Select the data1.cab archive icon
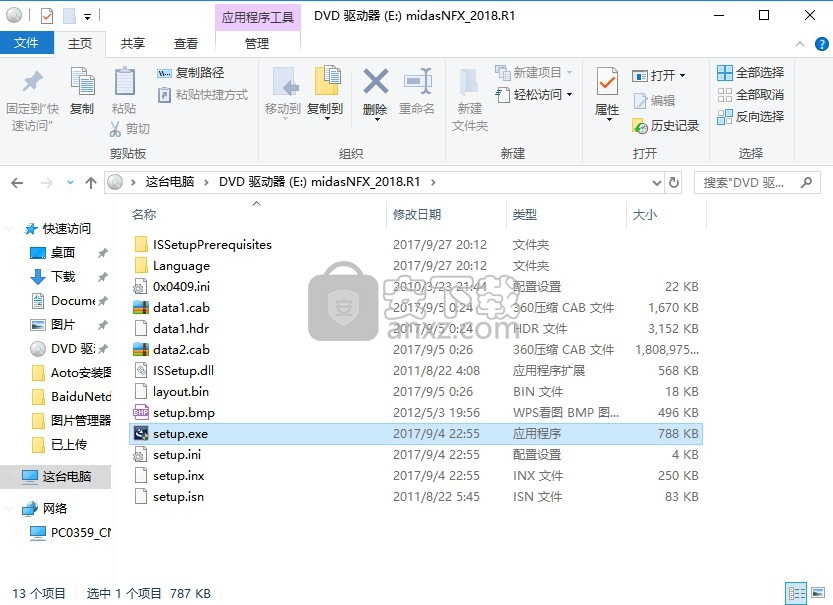The height and width of the screenshot is (605, 833). tap(141, 308)
